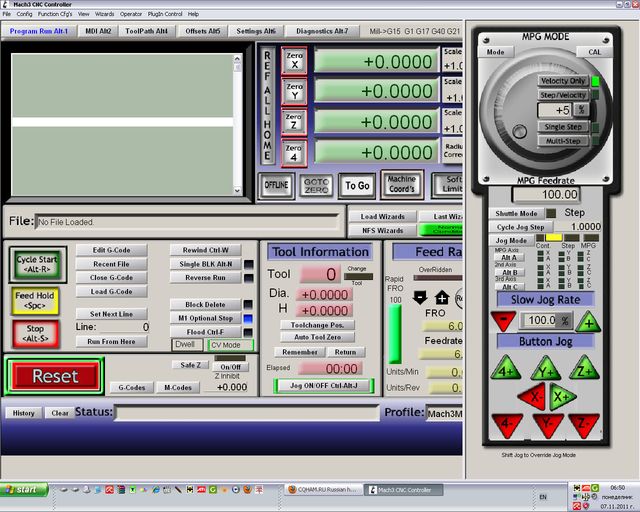Image resolution: width=640 pixels, height=512 pixels.
Task: Click the green Rapid FRO bar
Action: pos(394,335)
